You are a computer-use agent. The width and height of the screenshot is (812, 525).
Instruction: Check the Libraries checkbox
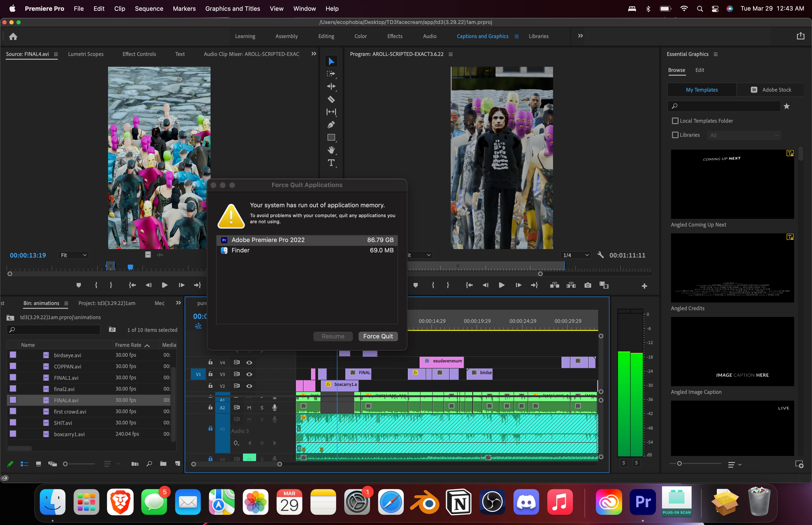(675, 135)
